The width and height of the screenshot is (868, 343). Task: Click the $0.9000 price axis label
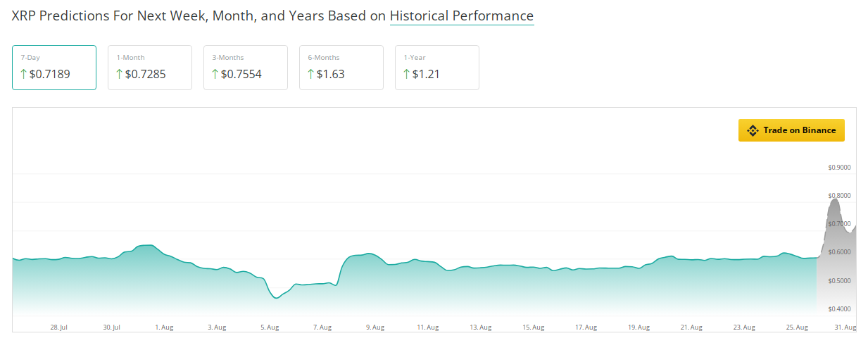coord(839,168)
